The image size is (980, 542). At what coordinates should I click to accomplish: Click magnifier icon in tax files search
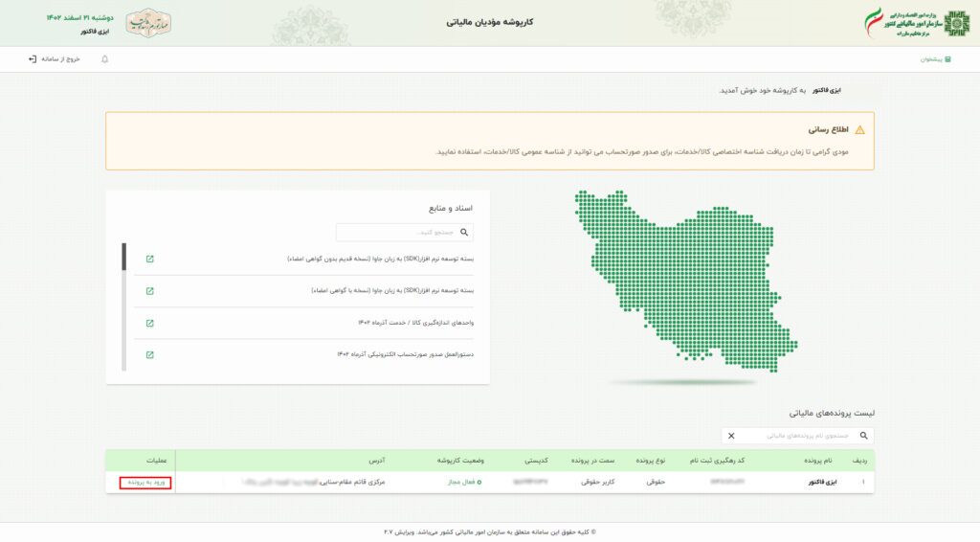864,436
